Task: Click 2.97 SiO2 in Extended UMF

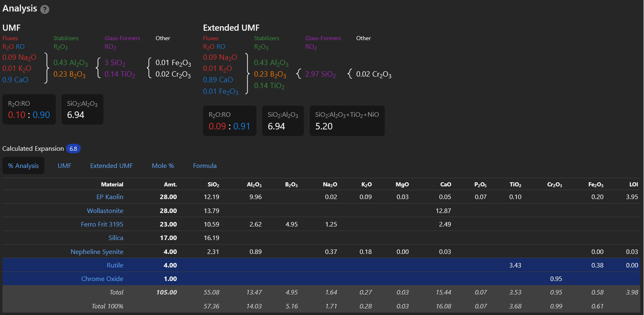Action: pyautogui.click(x=320, y=75)
